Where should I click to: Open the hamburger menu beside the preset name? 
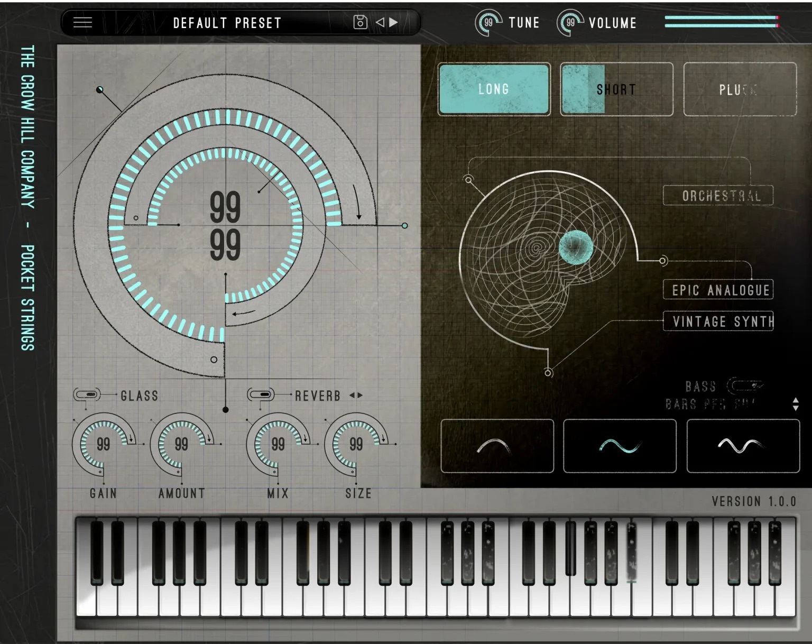(82, 23)
